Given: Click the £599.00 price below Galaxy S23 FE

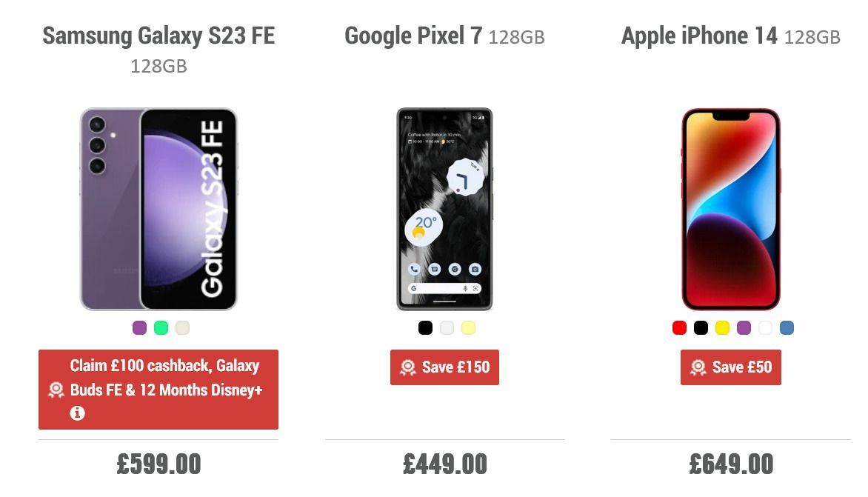Looking at the screenshot, I should click(158, 465).
